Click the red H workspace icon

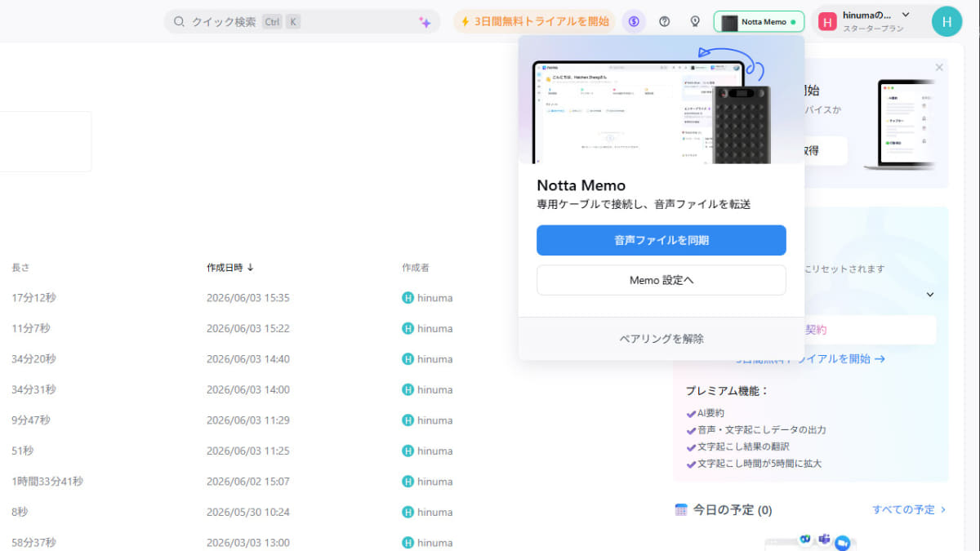[827, 22]
